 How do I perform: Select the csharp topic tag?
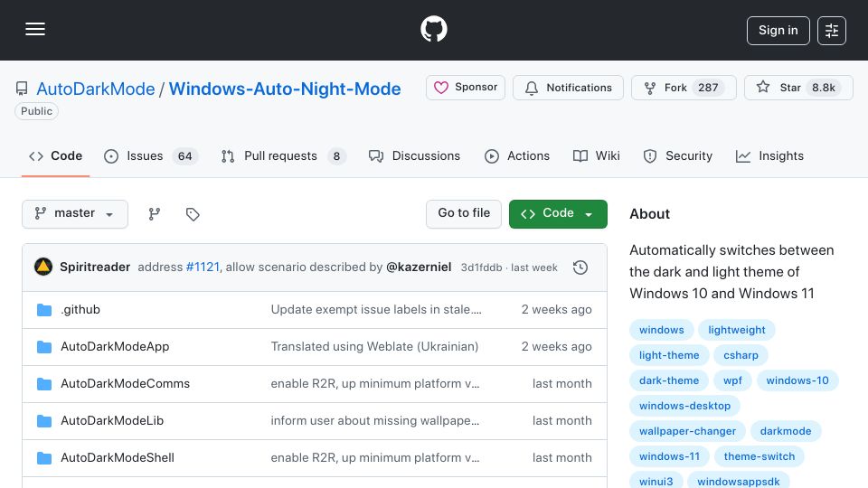coord(741,355)
